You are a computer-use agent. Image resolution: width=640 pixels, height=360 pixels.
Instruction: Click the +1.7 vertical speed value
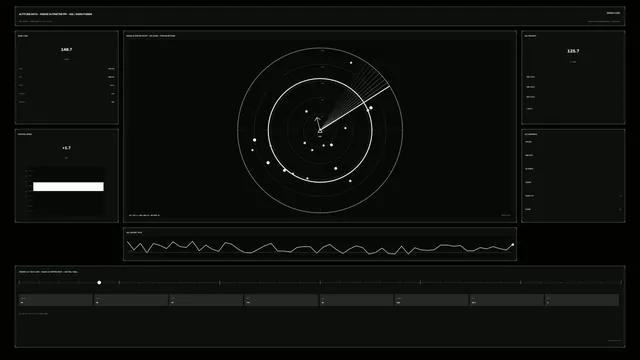67,148
